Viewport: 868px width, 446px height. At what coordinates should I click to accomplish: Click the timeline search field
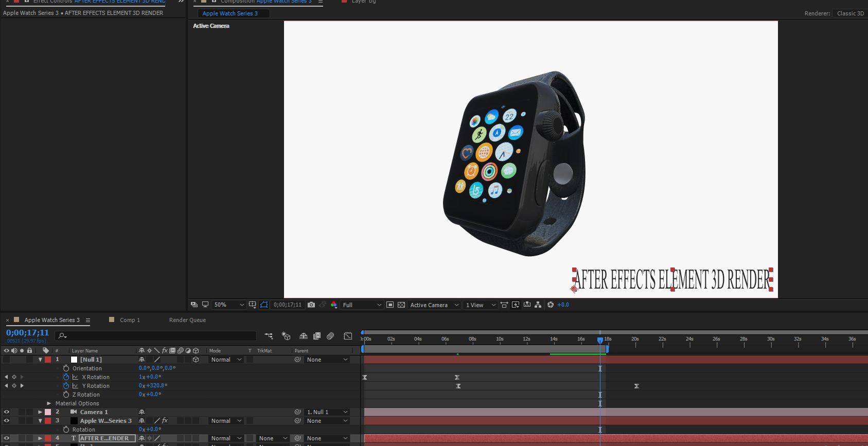point(156,336)
